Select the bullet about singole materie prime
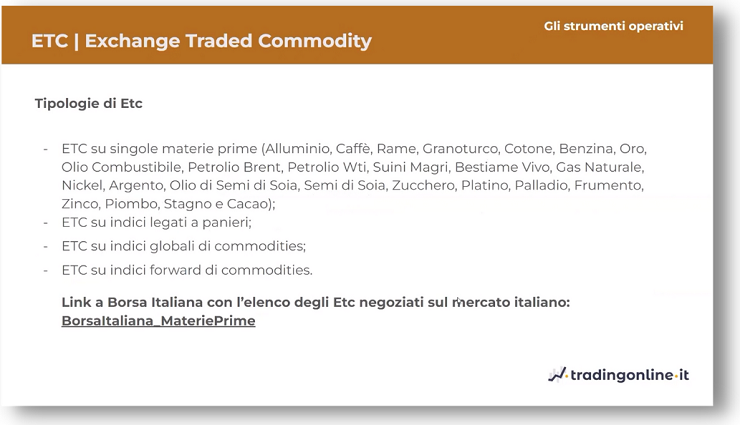The height and width of the screenshot is (425, 740). click(x=354, y=176)
